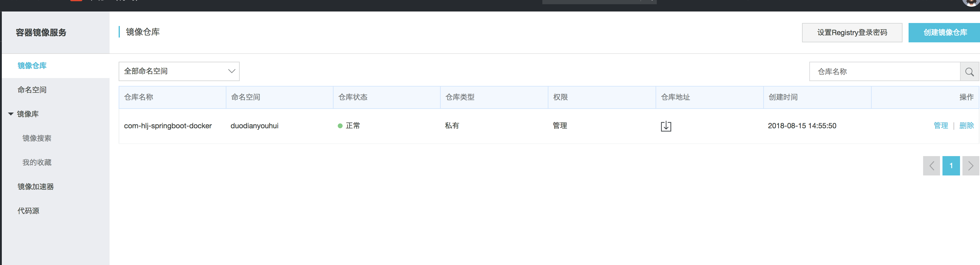Open 命名空间 in sidebar
Screen dimensions: 980x265
coord(32,90)
